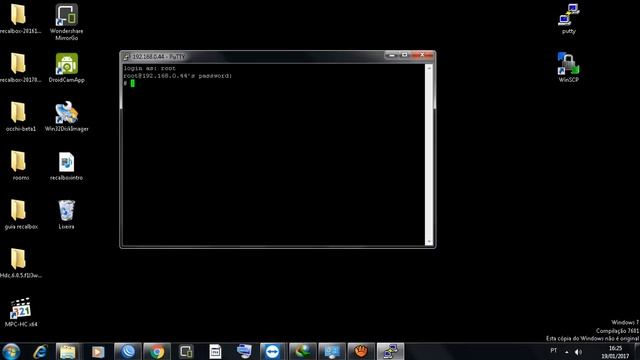Open the media player taskbar icon
Image resolution: width=640 pixels, height=360 pixels.
tap(98, 351)
